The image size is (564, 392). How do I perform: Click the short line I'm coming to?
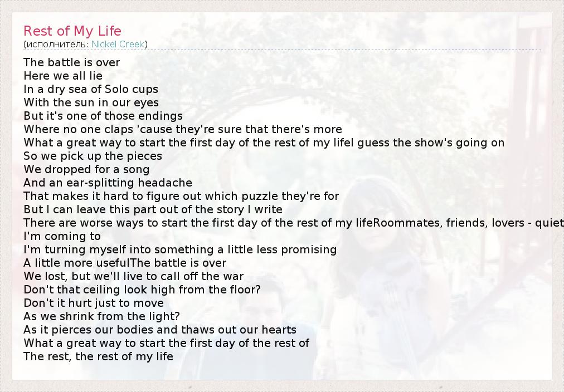click(62, 236)
